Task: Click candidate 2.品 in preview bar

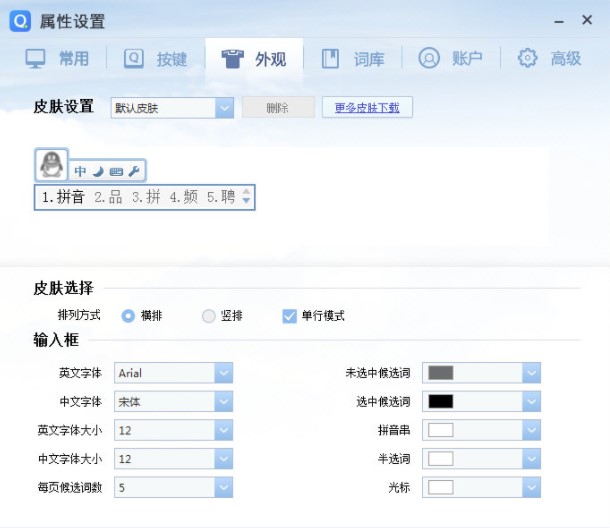Action: (x=108, y=197)
